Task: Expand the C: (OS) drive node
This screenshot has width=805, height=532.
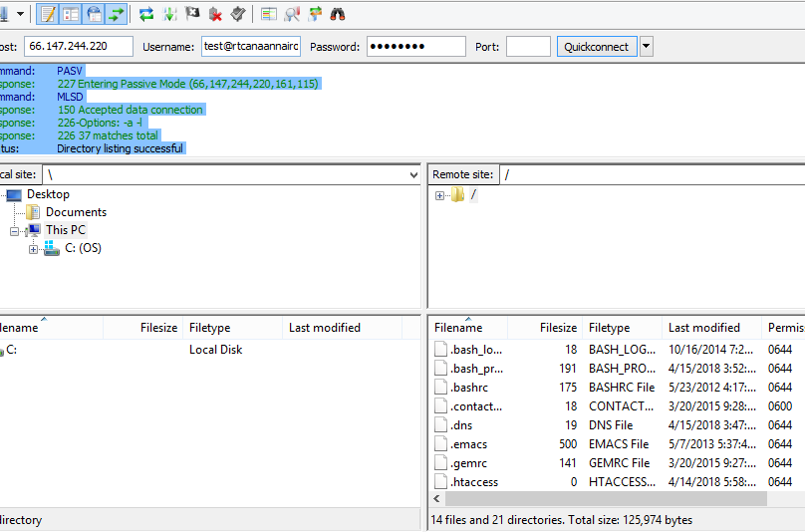Action: click(33, 249)
